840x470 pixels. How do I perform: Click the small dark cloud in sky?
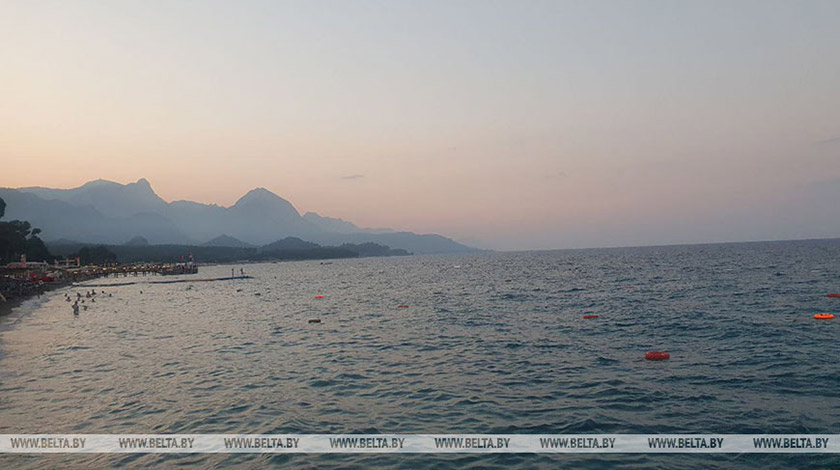click(x=352, y=177)
